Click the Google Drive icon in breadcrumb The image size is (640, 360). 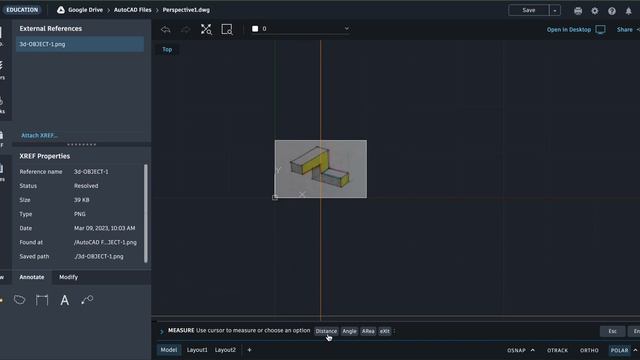click(61, 10)
